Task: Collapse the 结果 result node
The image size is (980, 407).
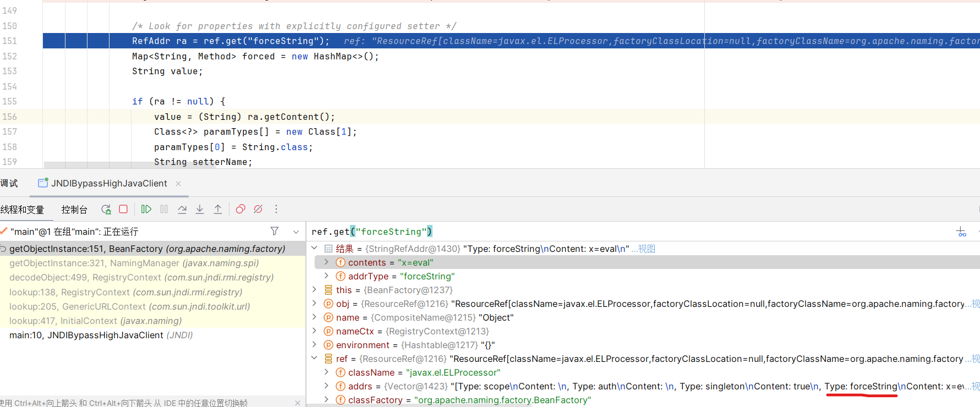Action: tap(314, 249)
